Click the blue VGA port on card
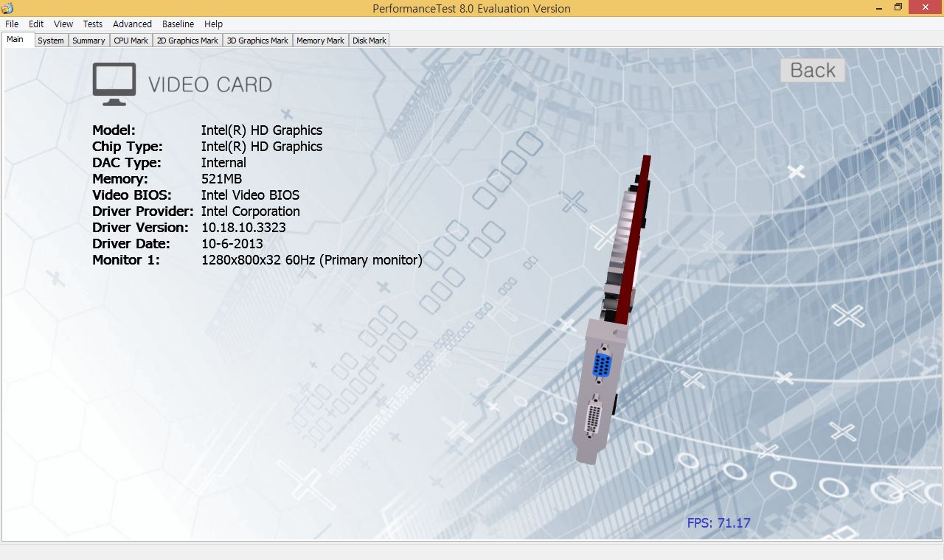 602,365
